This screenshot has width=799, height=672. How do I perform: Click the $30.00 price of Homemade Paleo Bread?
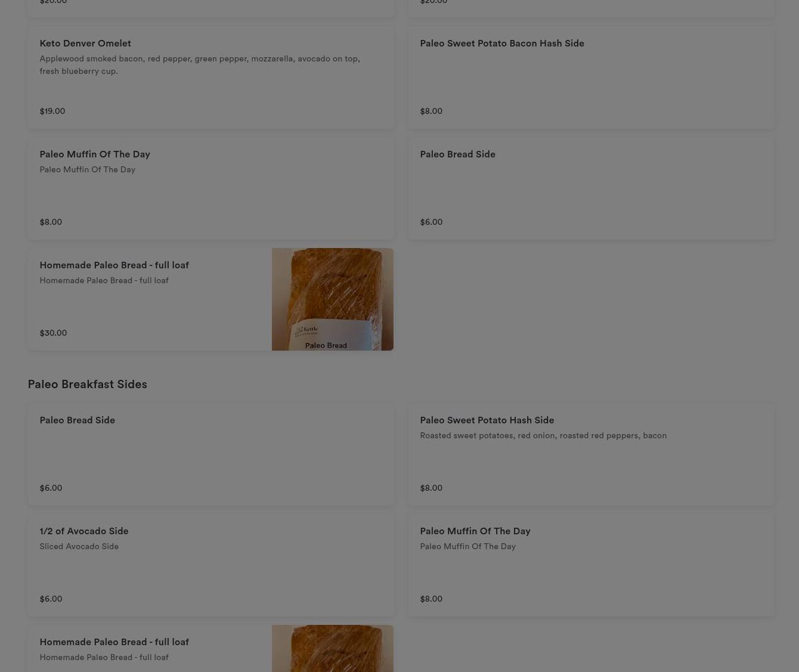point(53,333)
